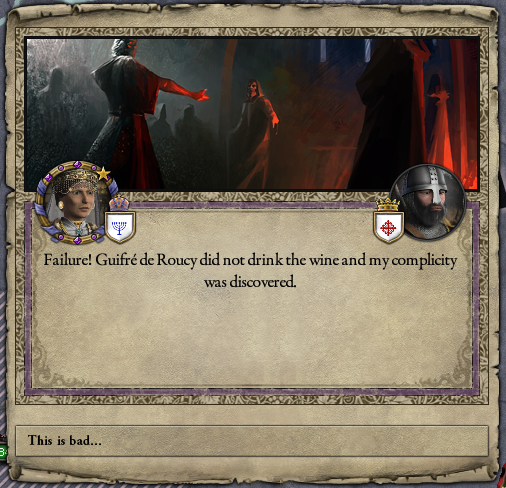Open the empress portrait on the left
Viewport: 506px width, 488px height.
pos(77,202)
